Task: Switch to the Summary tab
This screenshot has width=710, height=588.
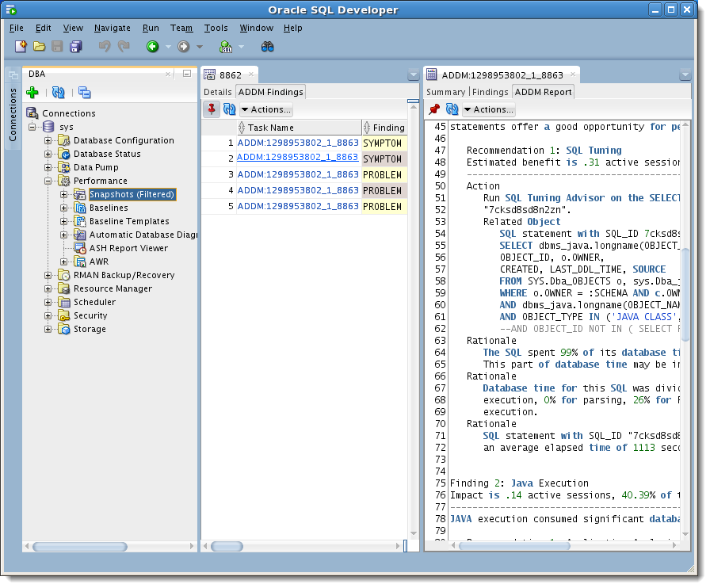Action: click(x=445, y=92)
